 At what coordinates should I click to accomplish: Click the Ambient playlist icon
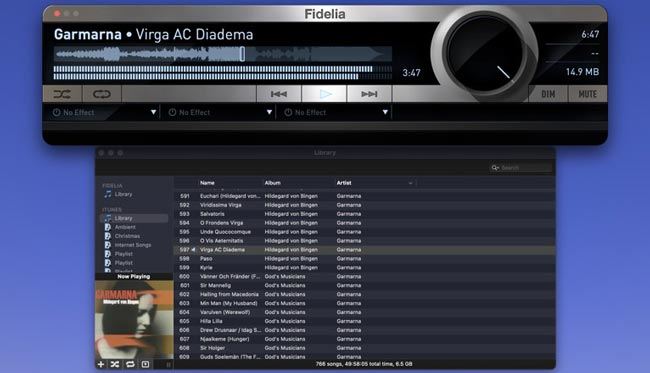pyautogui.click(x=108, y=227)
